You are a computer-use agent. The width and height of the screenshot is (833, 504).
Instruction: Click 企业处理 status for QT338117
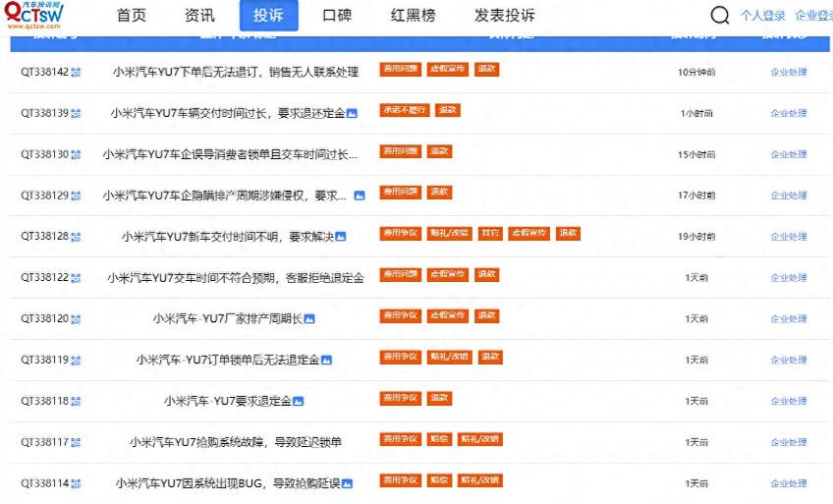(x=789, y=442)
